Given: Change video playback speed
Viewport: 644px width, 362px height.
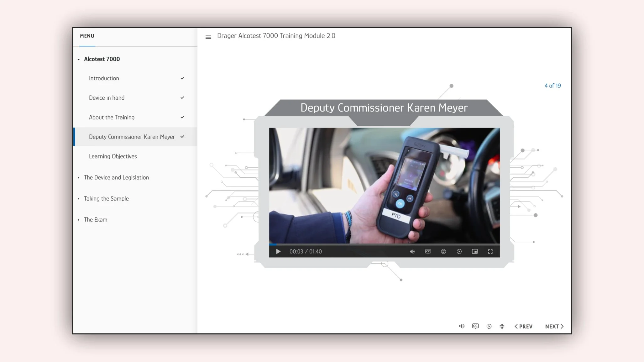Looking at the screenshot, I should click(x=459, y=251).
